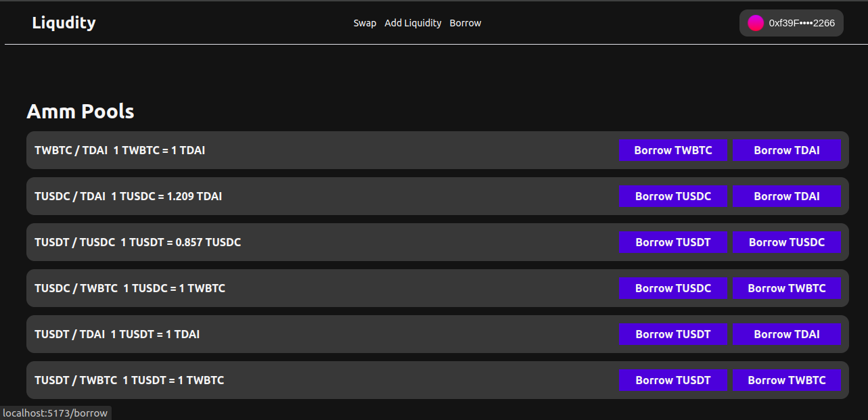
Task: Borrow TUSDC from the TUSDC / TDAI pool
Action: (673, 196)
